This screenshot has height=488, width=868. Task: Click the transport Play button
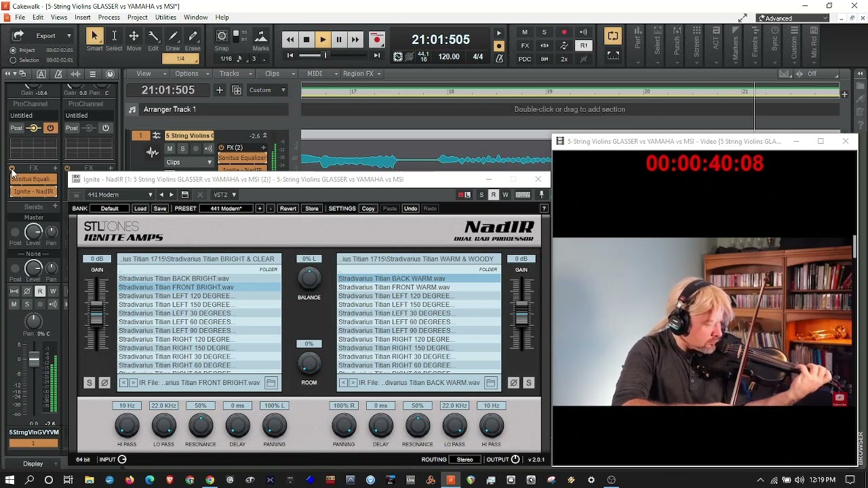click(323, 40)
